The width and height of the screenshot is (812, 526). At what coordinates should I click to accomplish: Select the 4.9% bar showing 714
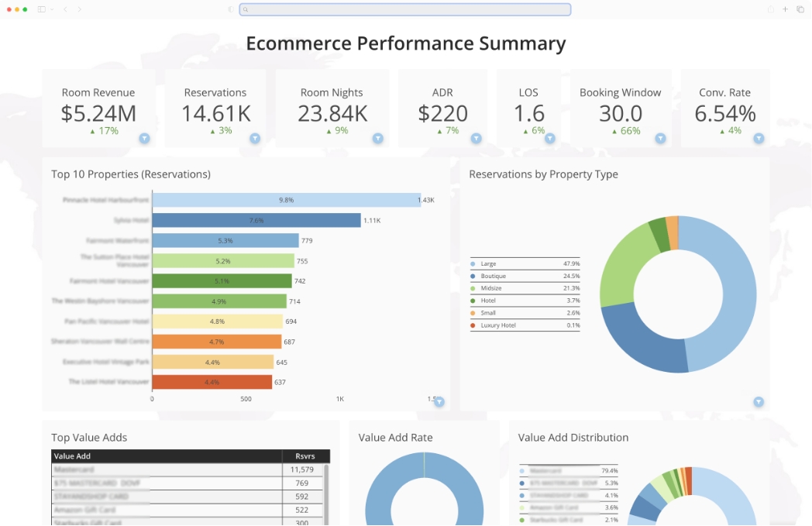tap(219, 301)
